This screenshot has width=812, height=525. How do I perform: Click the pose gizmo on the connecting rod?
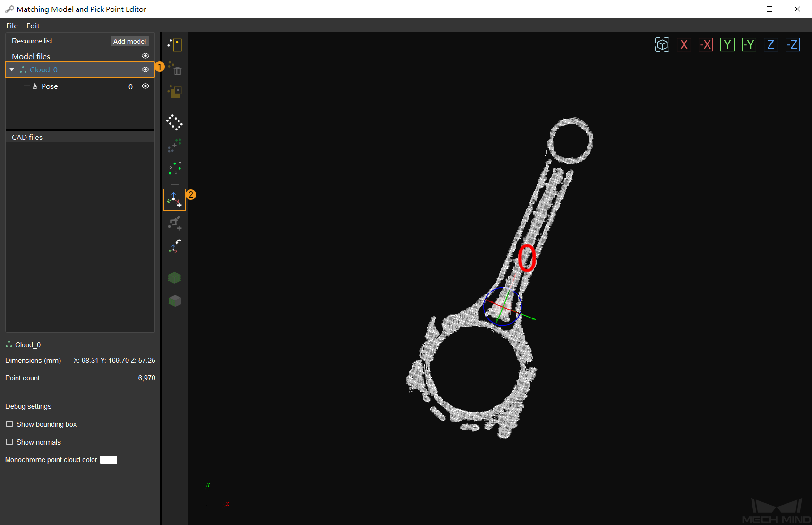[x=503, y=306]
